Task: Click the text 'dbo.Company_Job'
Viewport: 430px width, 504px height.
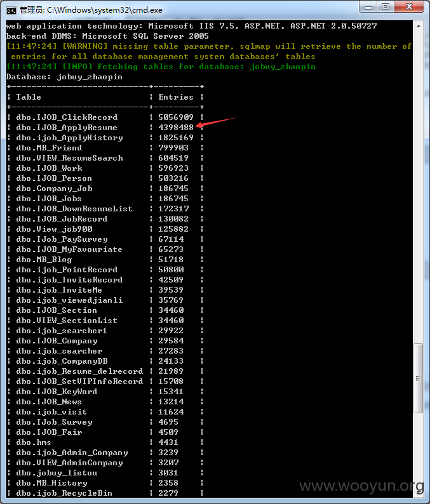Action: pyautogui.click(x=55, y=189)
